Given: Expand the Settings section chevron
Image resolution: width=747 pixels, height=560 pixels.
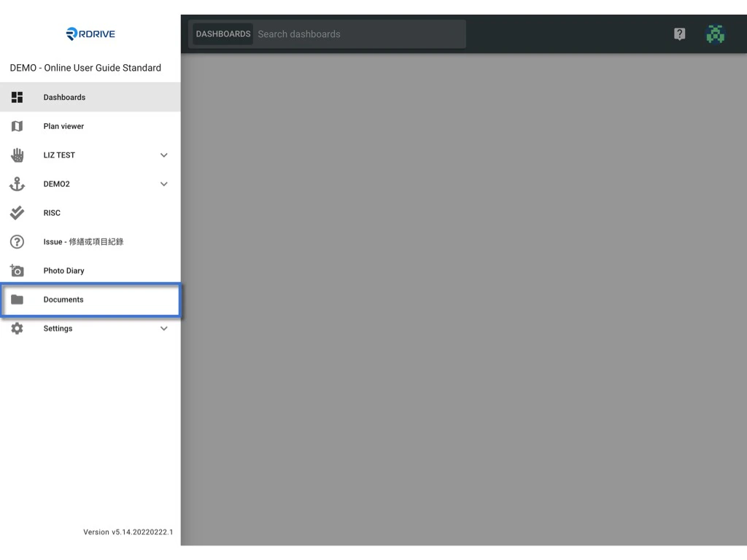Looking at the screenshot, I should click(x=163, y=328).
